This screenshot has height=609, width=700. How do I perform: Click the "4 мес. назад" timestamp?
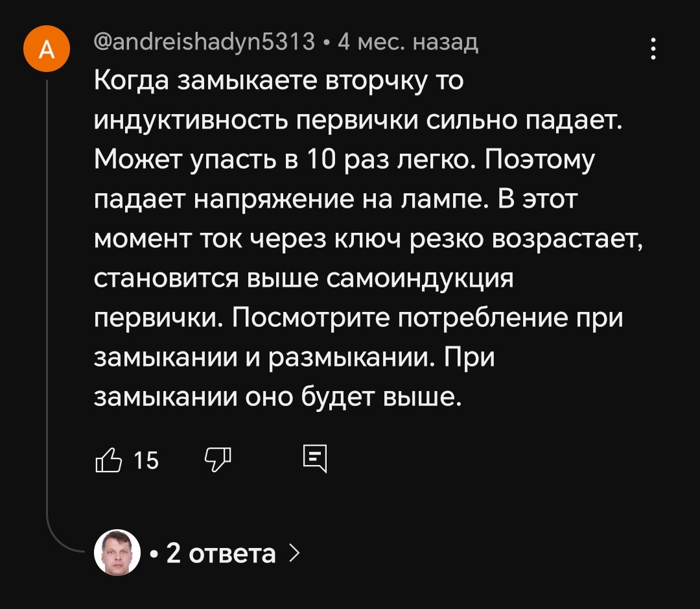click(x=408, y=43)
